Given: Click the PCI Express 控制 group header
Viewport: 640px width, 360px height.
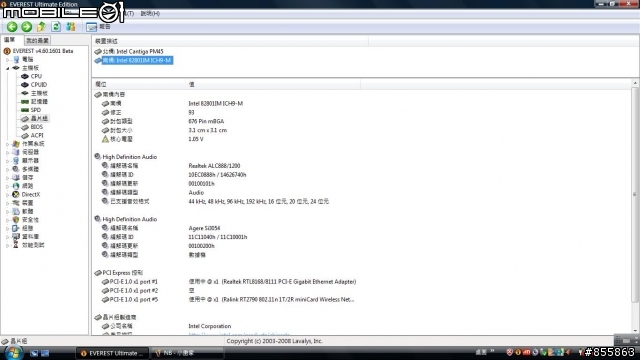Looking at the screenshot, I should [122, 273].
